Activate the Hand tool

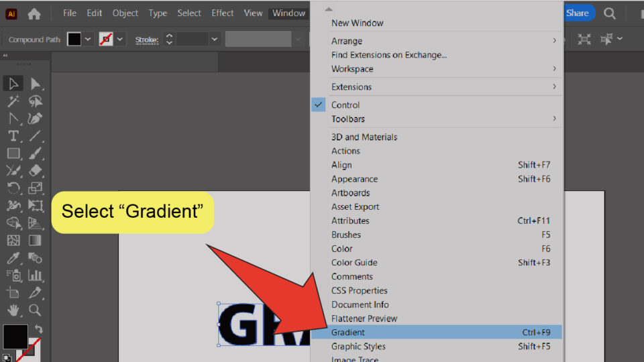(x=13, y=310)
